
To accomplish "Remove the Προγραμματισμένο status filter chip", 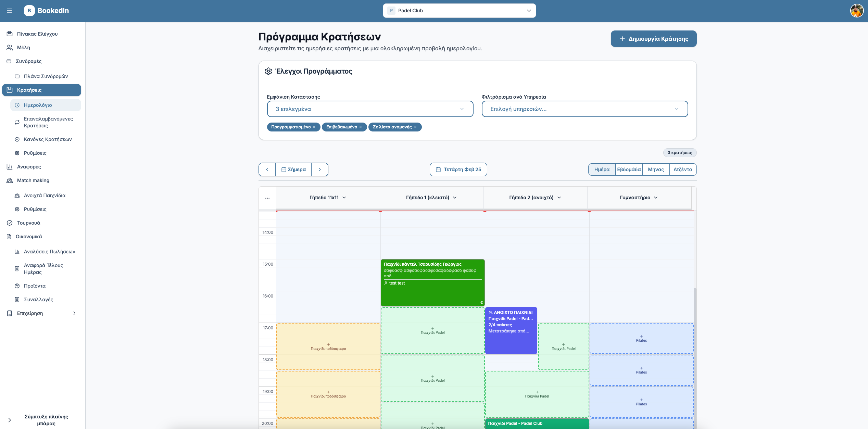I will (x=314, y=127).
